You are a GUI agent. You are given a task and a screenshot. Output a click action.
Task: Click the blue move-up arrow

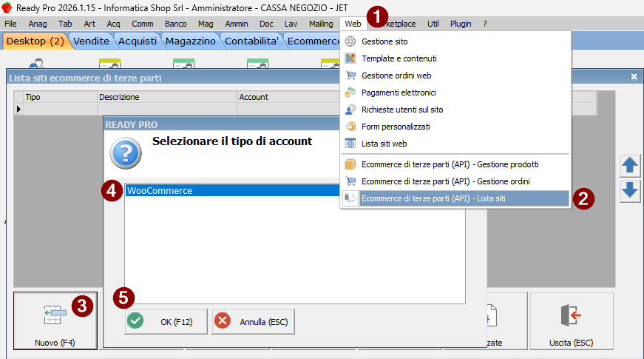point(630,164)
